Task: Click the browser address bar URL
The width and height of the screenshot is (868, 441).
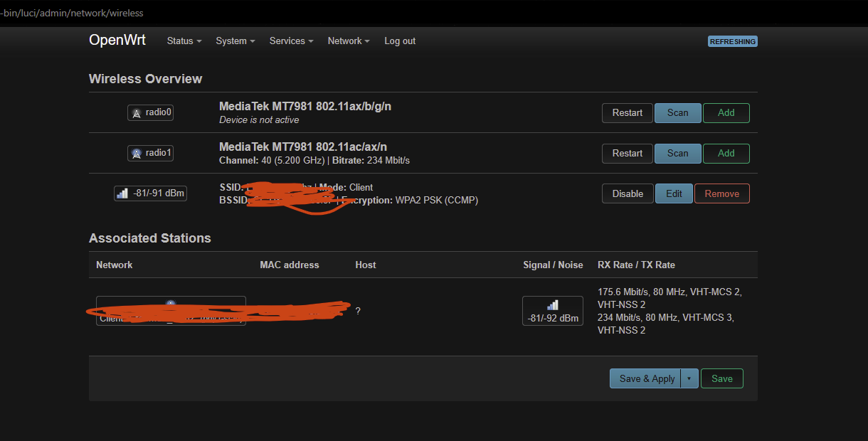Action: 72,13
